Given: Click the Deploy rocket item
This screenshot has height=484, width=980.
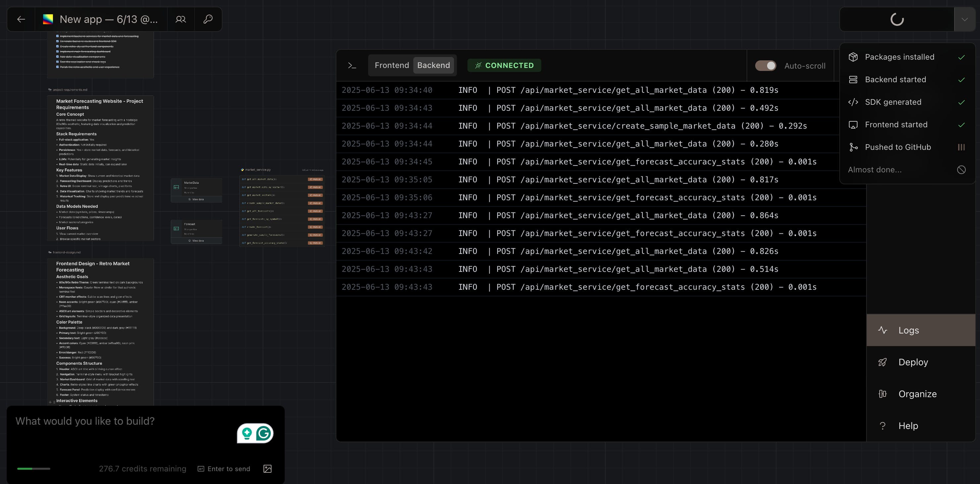Looking at the screenshot, I should [x=913, y=362].
